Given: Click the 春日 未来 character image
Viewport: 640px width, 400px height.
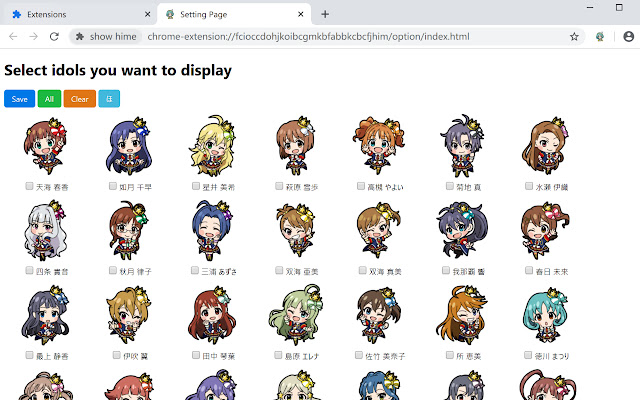Looking at the screenshot, I should [545, 231].
